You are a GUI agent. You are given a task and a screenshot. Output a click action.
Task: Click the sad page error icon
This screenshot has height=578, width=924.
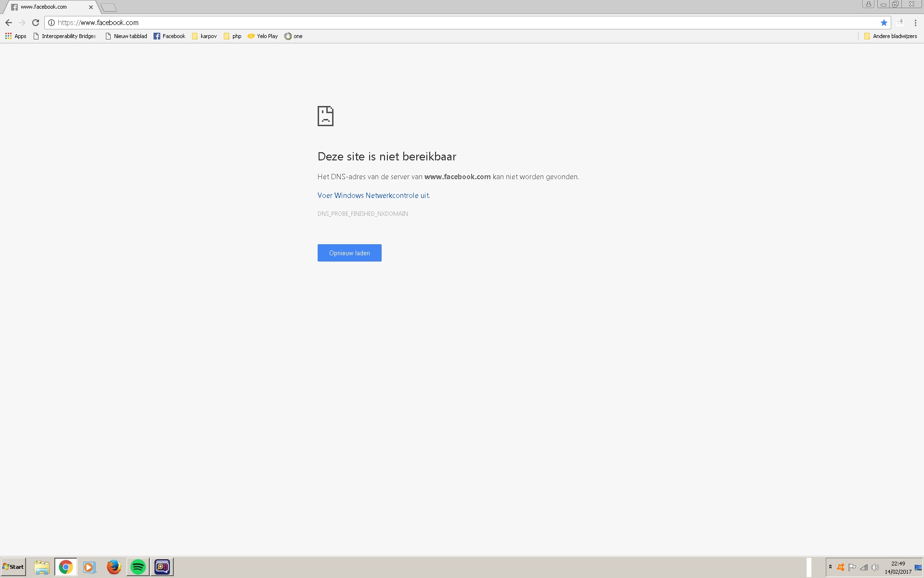[x=325, y=116]
